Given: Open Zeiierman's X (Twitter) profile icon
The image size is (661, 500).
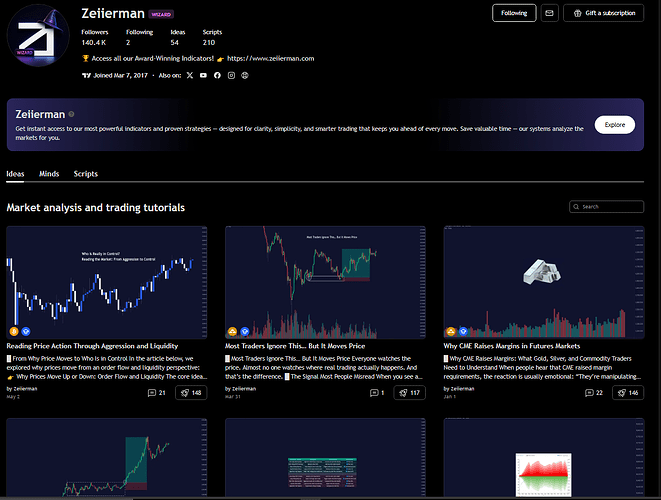Looking at the screenshot, I should (x=190, y=75).
